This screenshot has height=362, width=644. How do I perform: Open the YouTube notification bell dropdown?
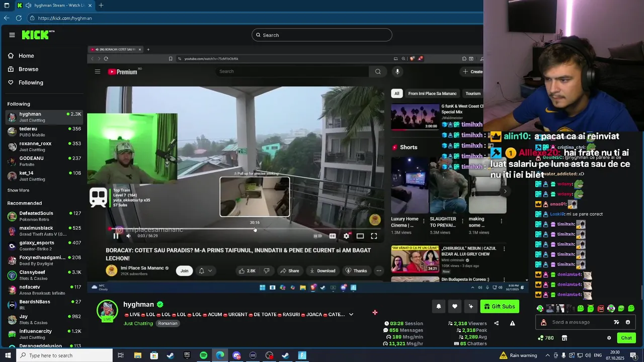pyautogui.click(x=205, y=270)
